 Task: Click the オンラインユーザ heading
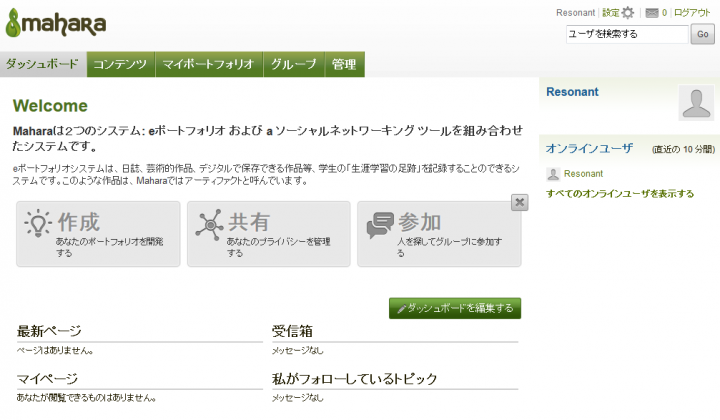point(589,148)
